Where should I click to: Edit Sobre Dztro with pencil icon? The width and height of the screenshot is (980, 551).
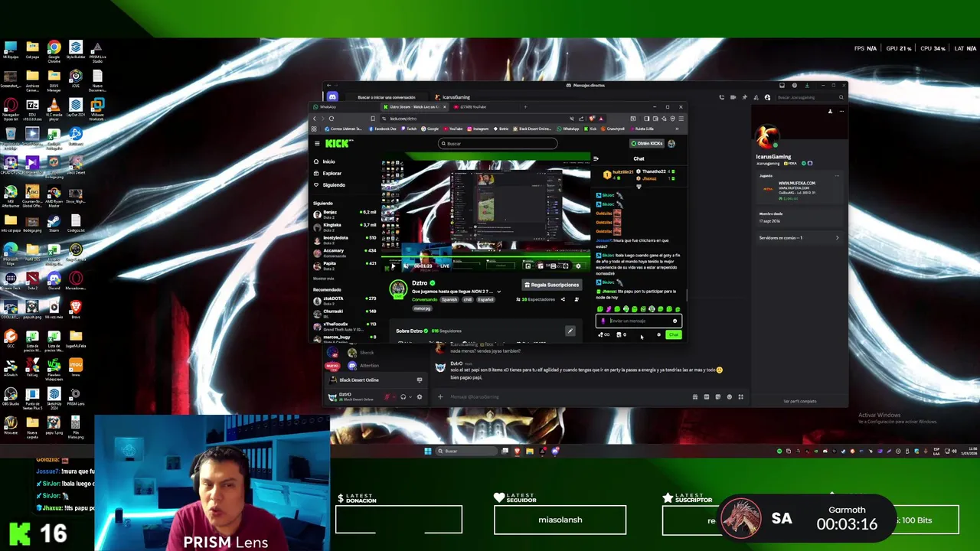click(x=570, y=331)
